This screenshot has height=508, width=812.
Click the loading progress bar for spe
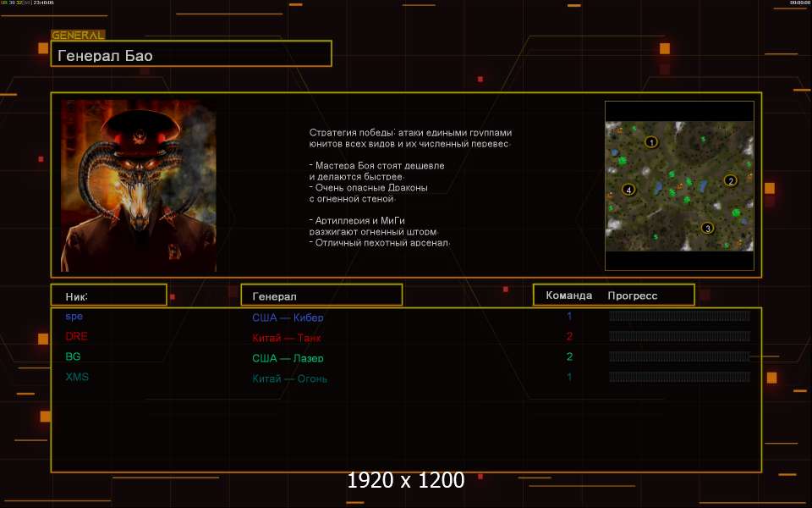pyautogui.click(x=679, y=316)
